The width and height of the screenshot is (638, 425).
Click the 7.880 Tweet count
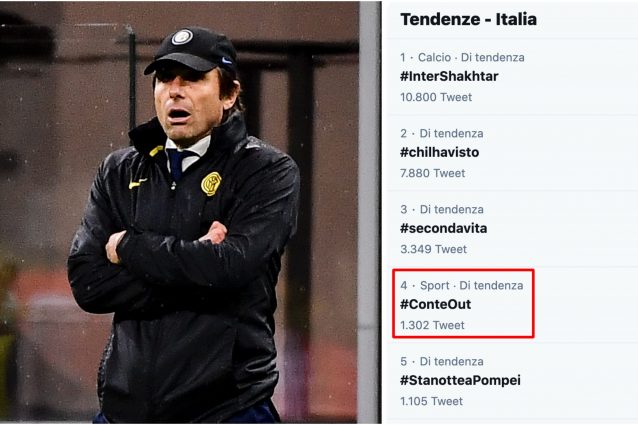pos(432,173)
